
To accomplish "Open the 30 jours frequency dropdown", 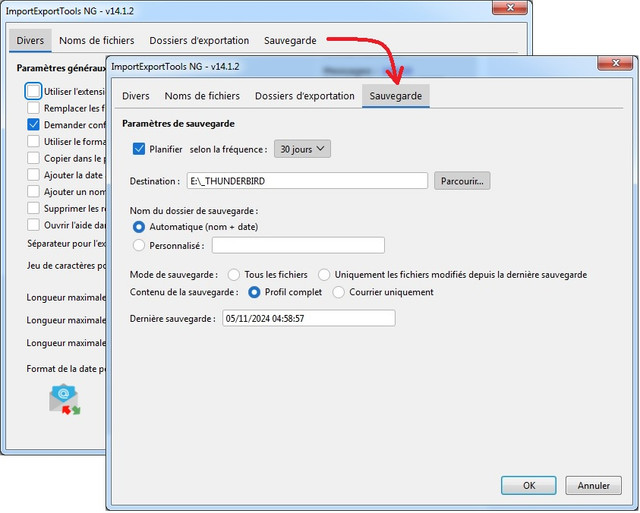I will [x=302, y=149].
